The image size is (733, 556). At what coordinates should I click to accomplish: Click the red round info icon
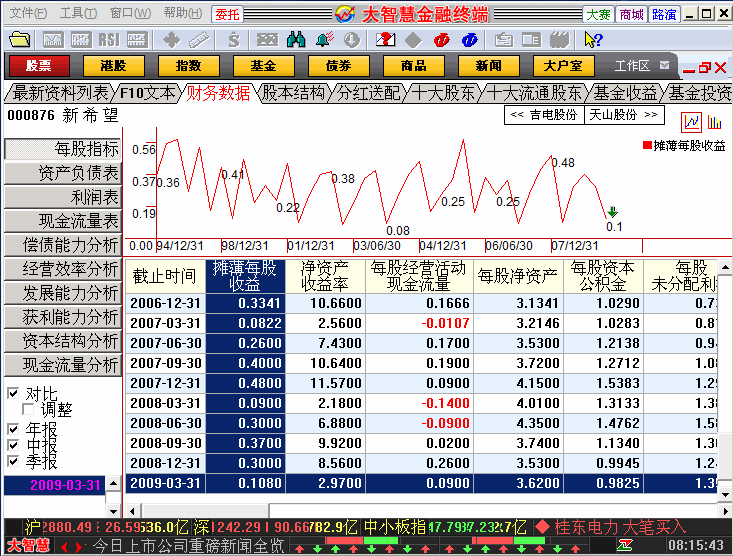[441, 40]
